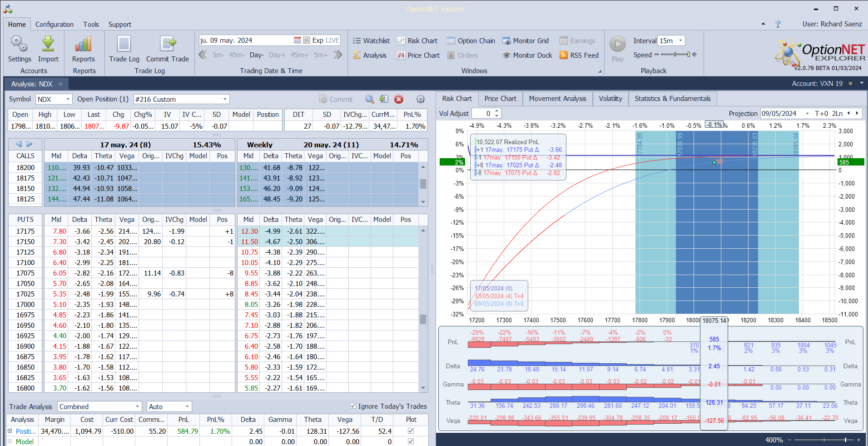868x446 pixels.
Task: Go to previous expiration with left arrow
Action: pyautogui.click(x=19, y=144)
